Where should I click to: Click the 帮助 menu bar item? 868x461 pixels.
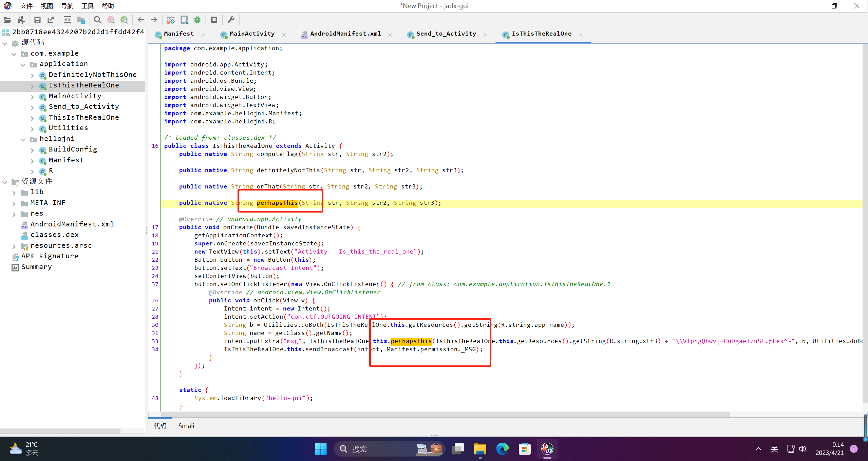[109, 6]
